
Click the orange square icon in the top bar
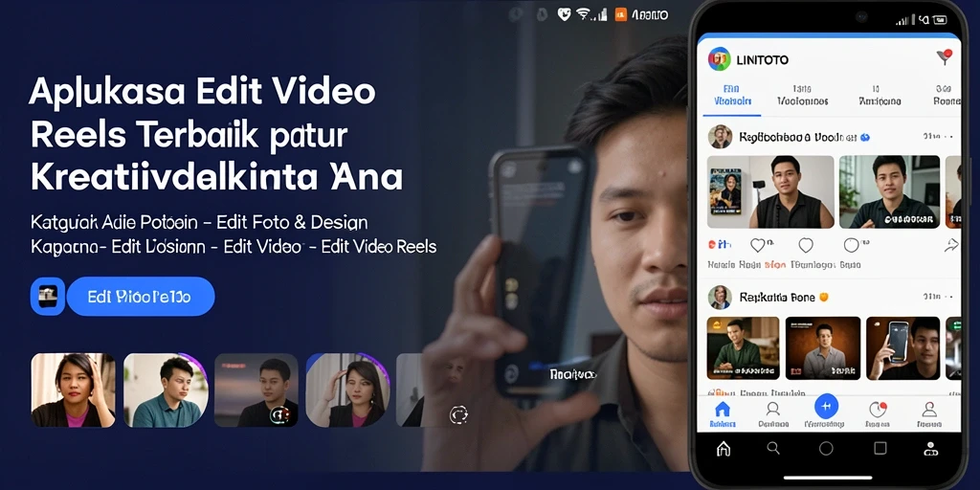click(x=620, y=14)
